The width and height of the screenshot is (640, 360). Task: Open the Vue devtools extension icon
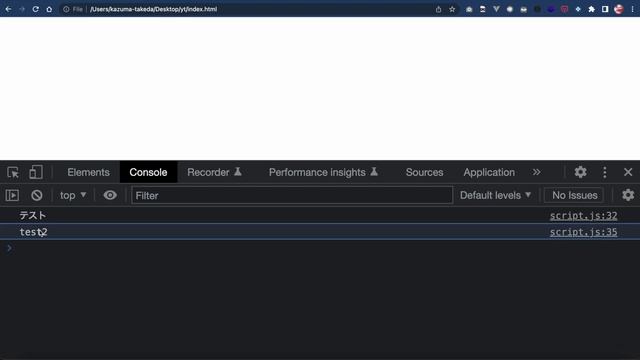496,9
